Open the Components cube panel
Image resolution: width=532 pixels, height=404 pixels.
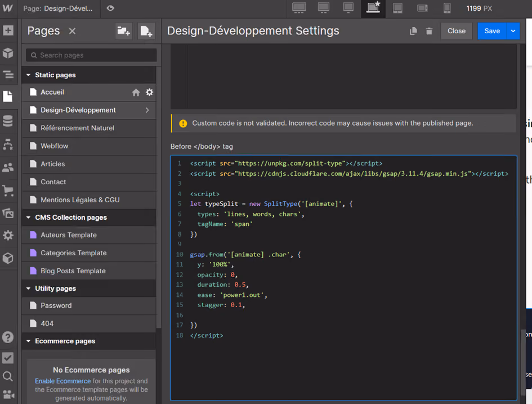click(x=8, y=53)
